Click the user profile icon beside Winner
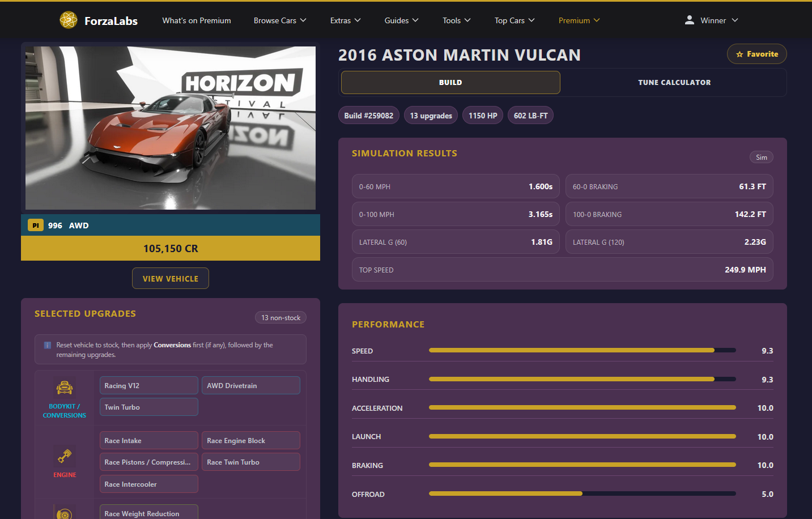The image size is (812, 519). [689, 20]
